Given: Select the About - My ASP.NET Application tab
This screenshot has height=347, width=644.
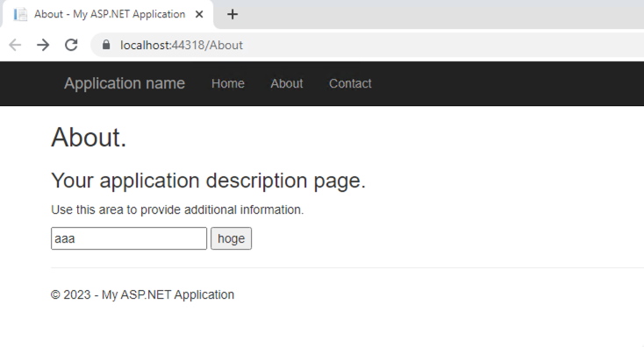Looking at the screenshot, I should 108,14.
